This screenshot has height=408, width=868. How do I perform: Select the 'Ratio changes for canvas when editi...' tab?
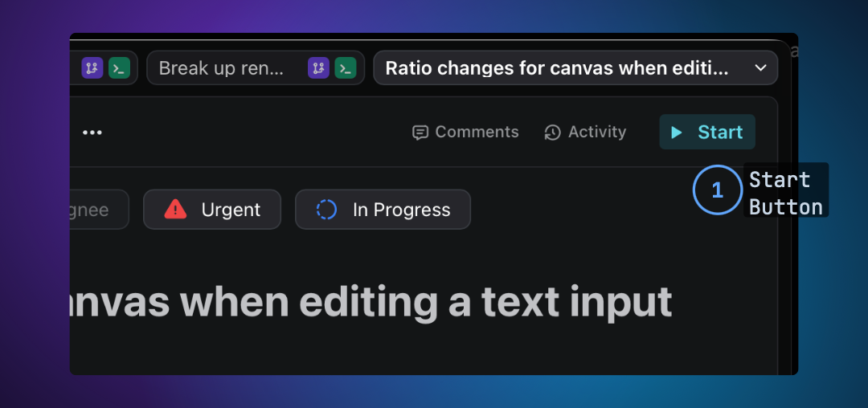(x=575, y=68)
